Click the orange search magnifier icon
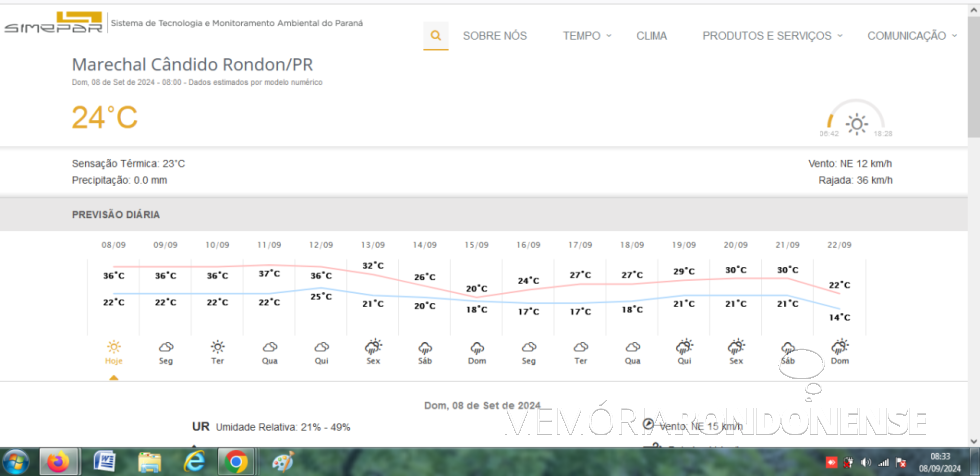Image resolution: width=980 pixels, height=476 pixels. coord(435,36)
